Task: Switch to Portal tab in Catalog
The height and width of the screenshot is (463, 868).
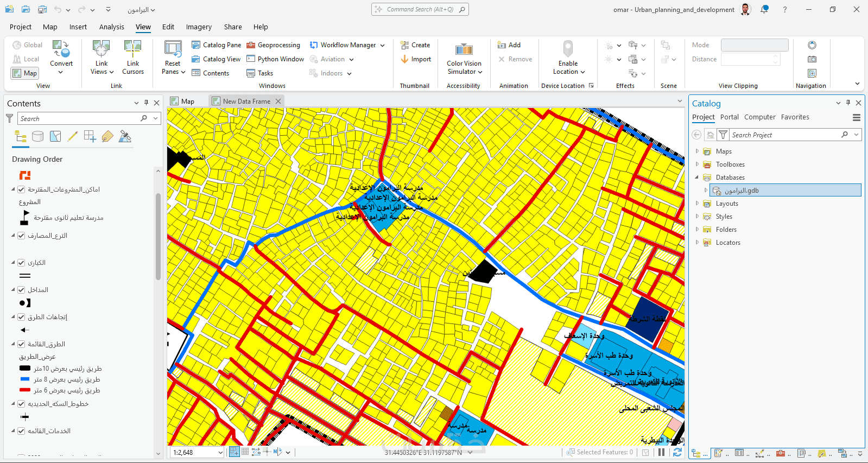Action: [729, 117]
